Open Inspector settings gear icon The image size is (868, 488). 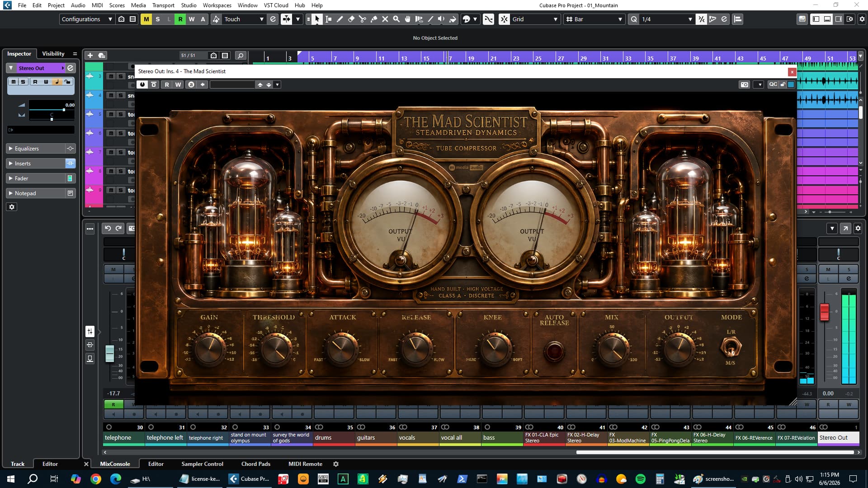12,207
